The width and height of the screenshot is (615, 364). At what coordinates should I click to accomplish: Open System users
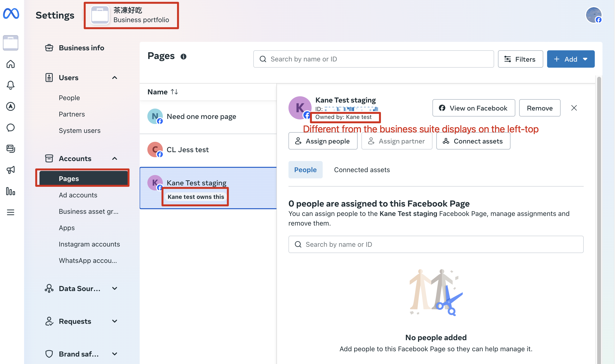coord(80,130)
